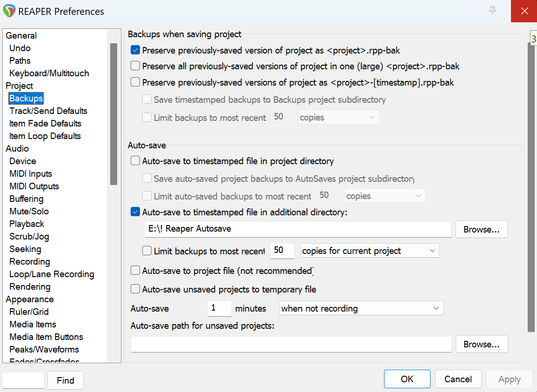
Task: Open Loop/Lane Recording preferences
Action: tap(52, 274)
